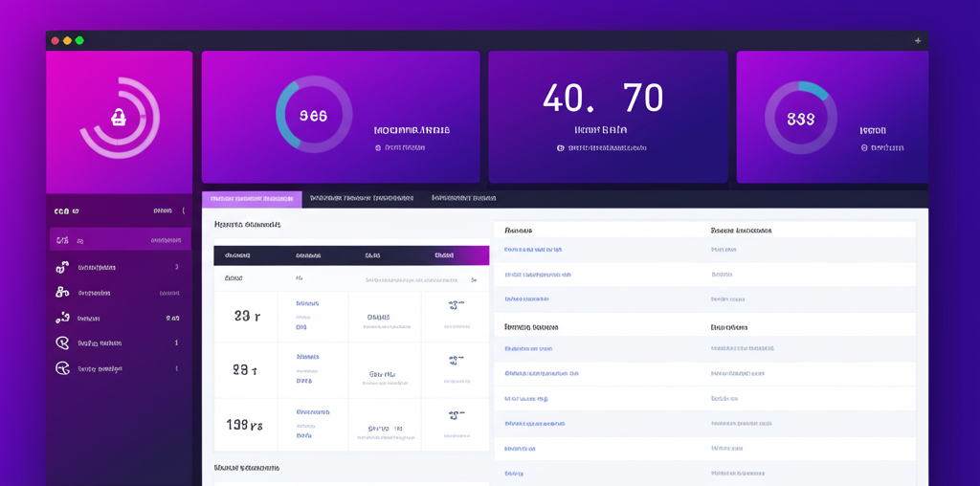Click the plus icon in the title bar

point(918,40)
